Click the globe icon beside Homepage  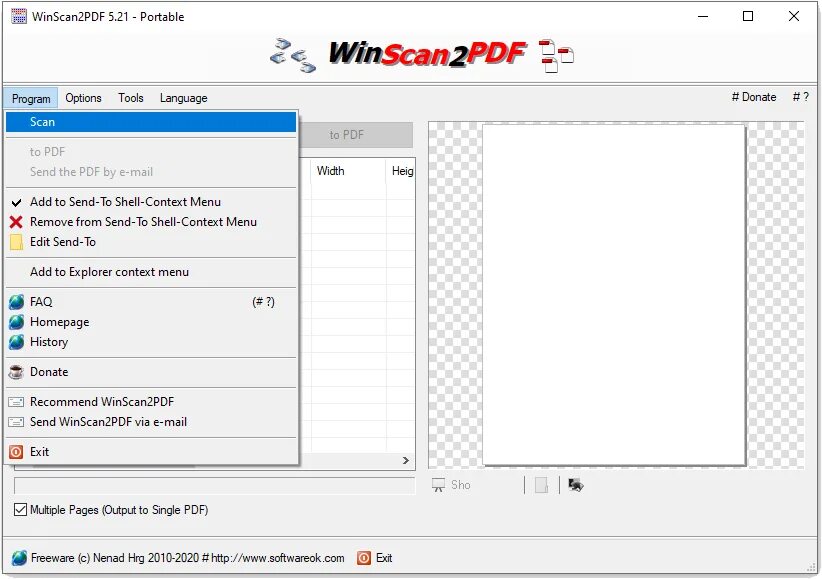coord(16,321)
